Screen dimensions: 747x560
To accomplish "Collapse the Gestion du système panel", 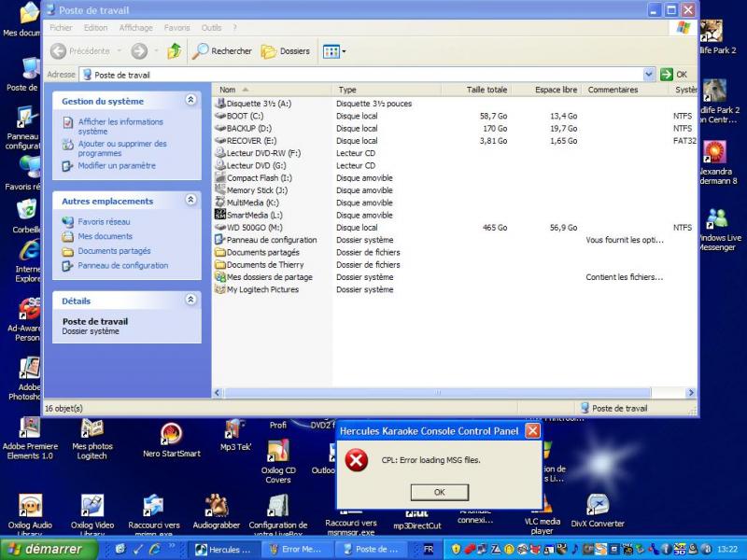I will 190,100.
